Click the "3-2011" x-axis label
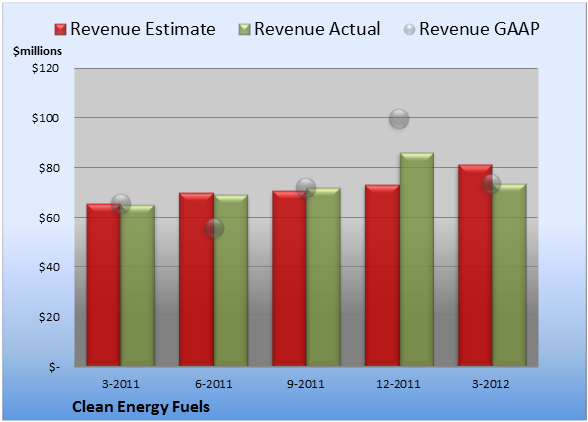588x422 pixels. pos(121,384)
